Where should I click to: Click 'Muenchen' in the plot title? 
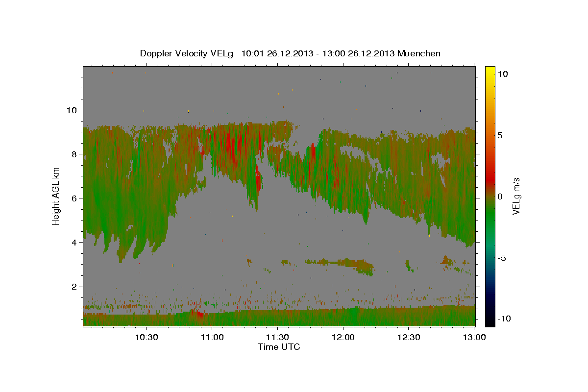419,53
